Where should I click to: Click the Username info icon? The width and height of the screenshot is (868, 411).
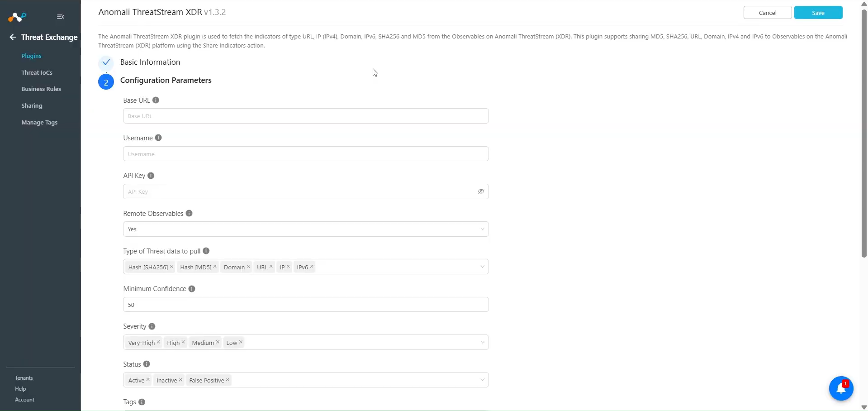(158, 138)
